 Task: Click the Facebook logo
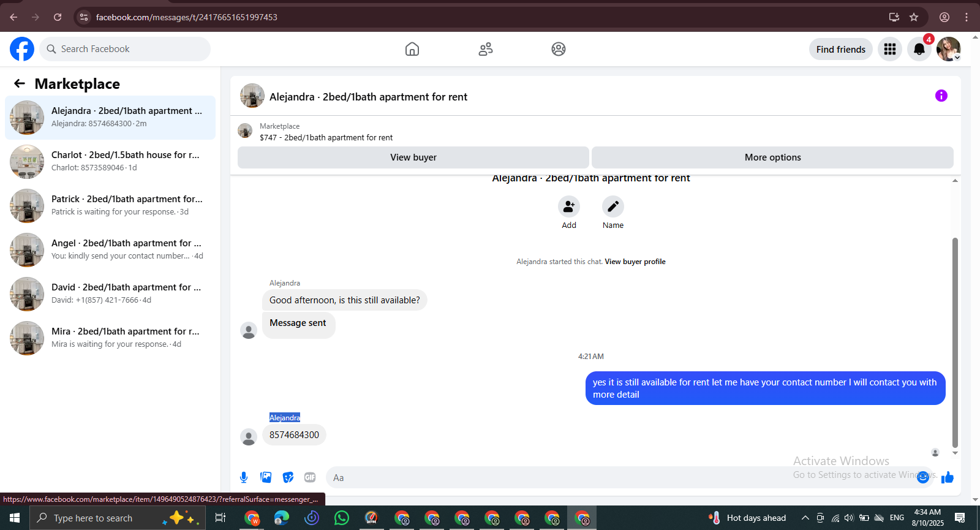[x=22, y=49]
